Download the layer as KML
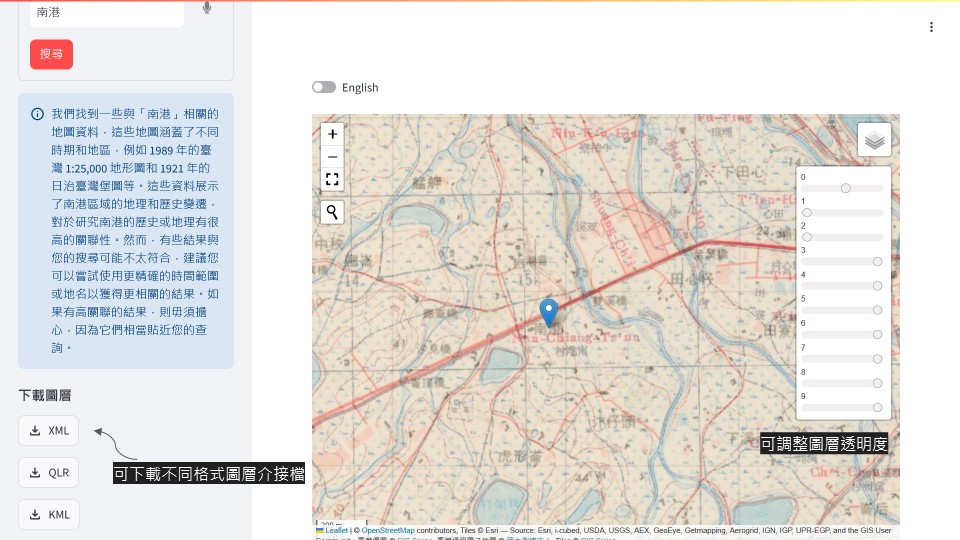The image size is (960, 540). [x=48, y=514]
